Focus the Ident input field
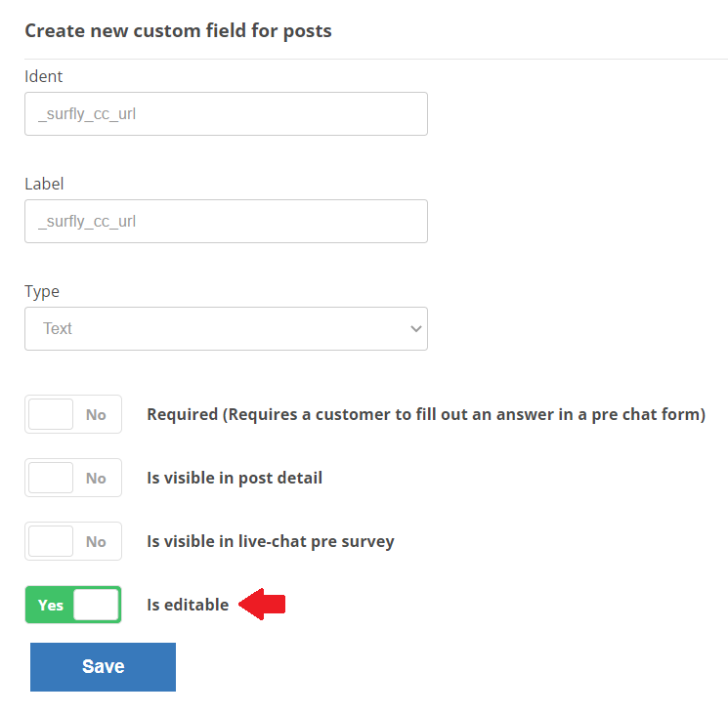728x715 pixels. coord(226,113)
